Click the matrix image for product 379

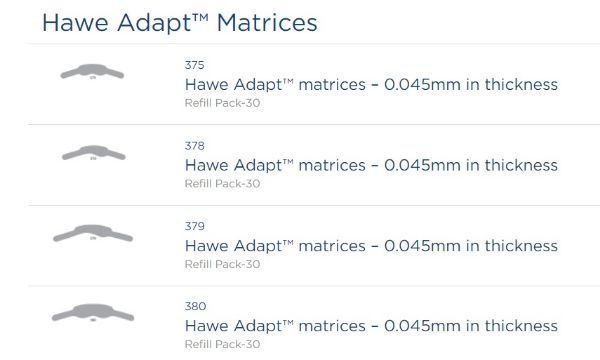(93, 233)
